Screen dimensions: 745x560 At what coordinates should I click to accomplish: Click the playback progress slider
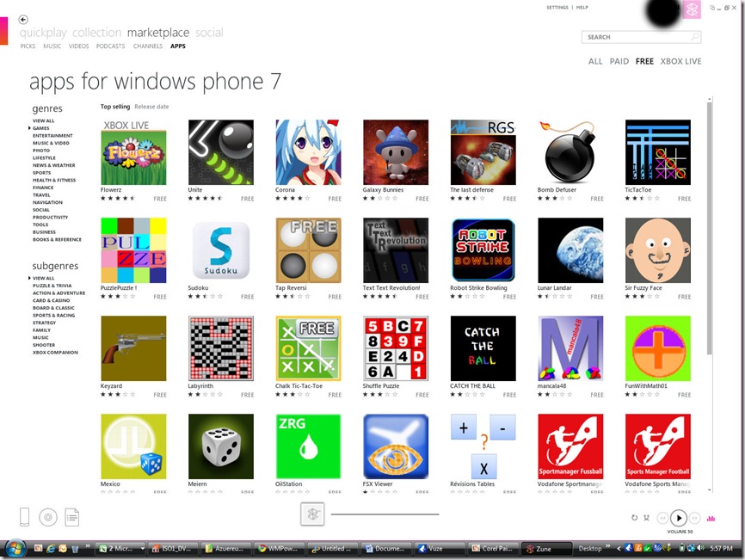tap(385, 514)
